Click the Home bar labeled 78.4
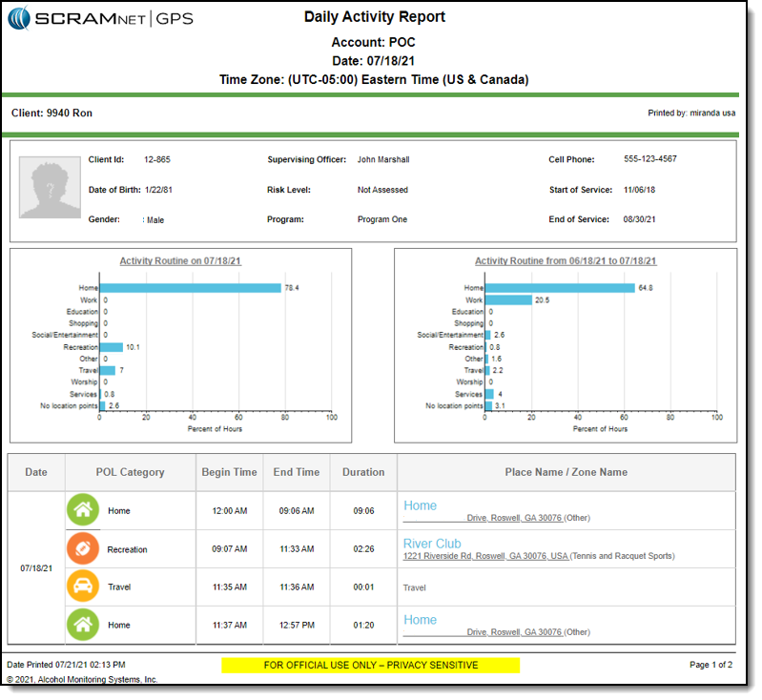Image resolution: width=762 pixels, height=700 pixels. (x=191, y=287)
